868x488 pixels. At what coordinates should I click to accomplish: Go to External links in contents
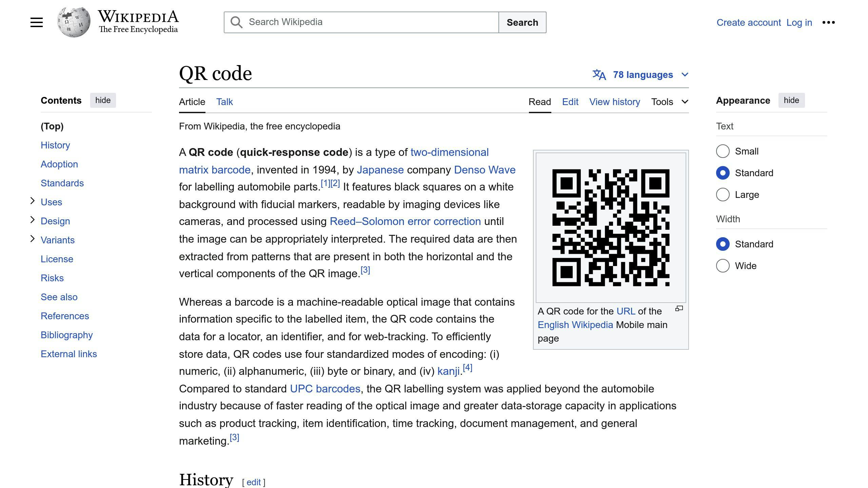(x=69, y=354)
